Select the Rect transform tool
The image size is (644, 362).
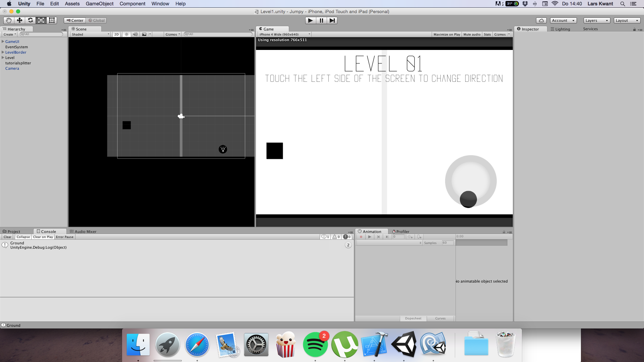(x=52, y=20)
